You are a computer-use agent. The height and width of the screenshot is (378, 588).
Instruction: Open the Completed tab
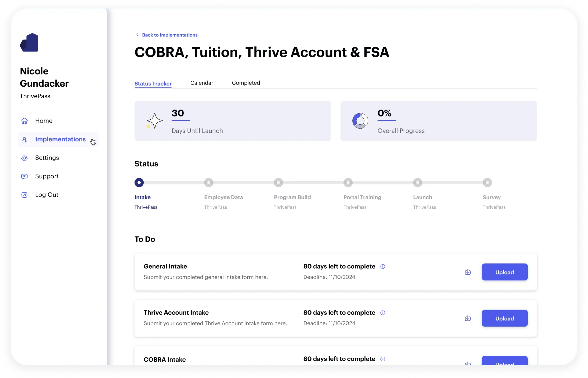[246, 83]
